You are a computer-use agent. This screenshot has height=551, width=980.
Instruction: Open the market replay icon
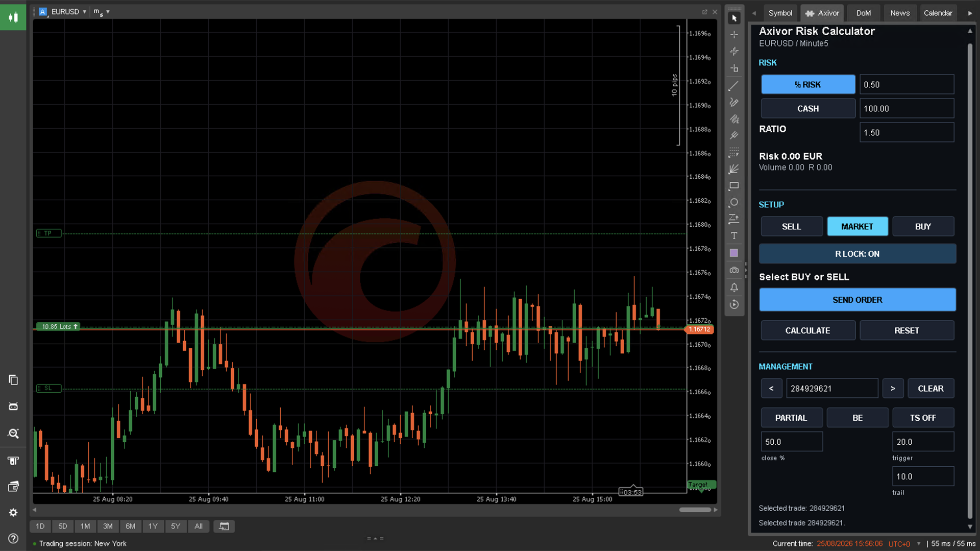click(734, 304)
